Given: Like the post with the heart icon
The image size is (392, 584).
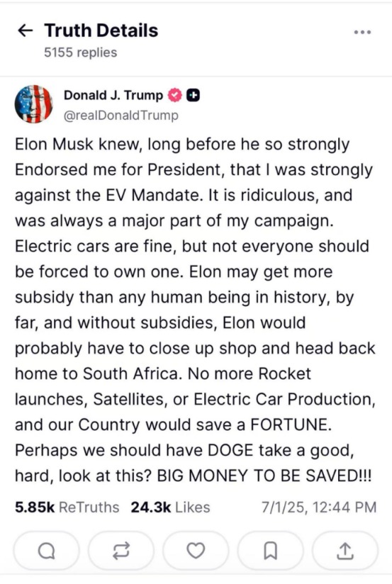Looking at the screenshot, I should coord(196,551).
